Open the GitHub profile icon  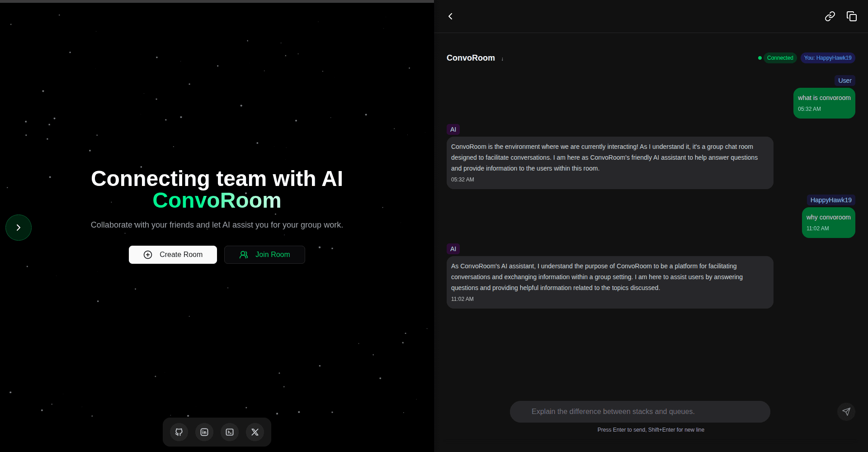pos(179,432)
